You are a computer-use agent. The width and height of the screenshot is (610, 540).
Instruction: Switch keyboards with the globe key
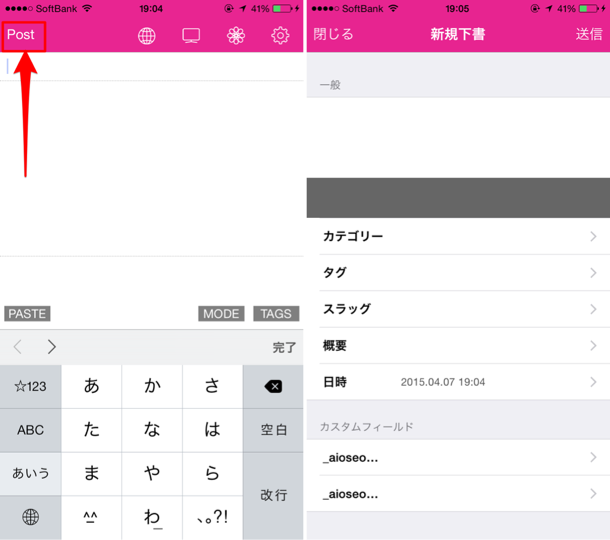30,517
